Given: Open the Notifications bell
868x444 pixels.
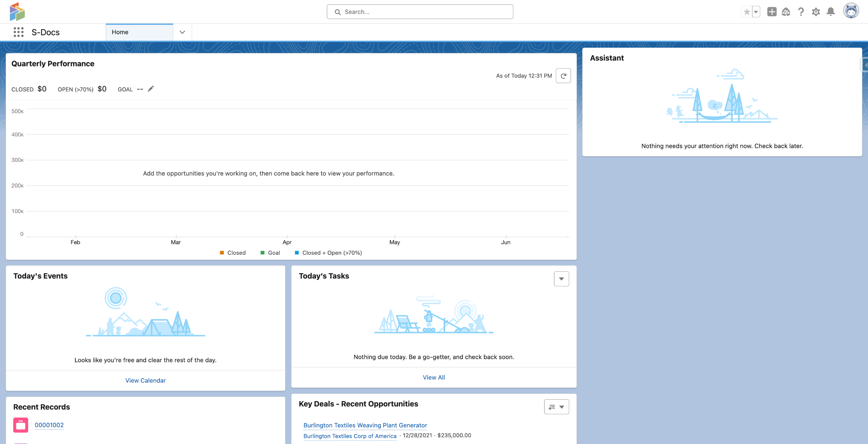Looking at the screenshot, I should [831, 12].
